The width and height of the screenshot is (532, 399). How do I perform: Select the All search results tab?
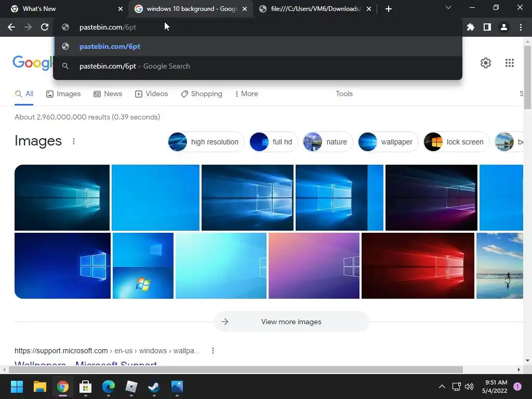24,94
